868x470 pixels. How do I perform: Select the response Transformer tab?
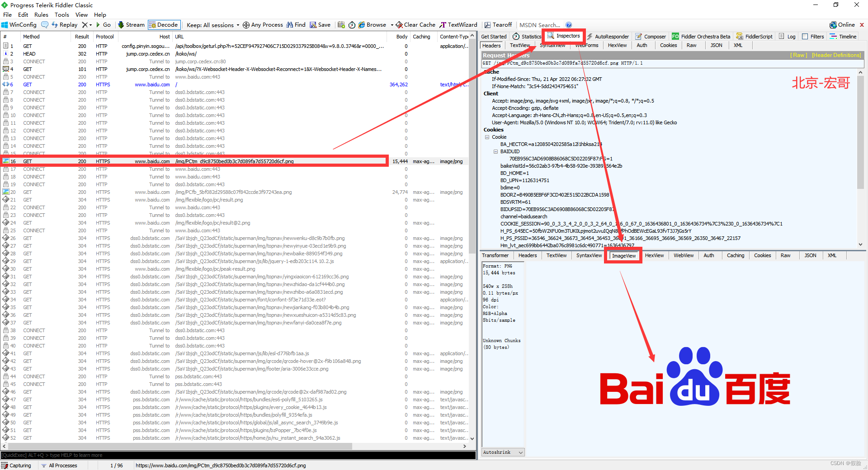[x=495, y=255]
